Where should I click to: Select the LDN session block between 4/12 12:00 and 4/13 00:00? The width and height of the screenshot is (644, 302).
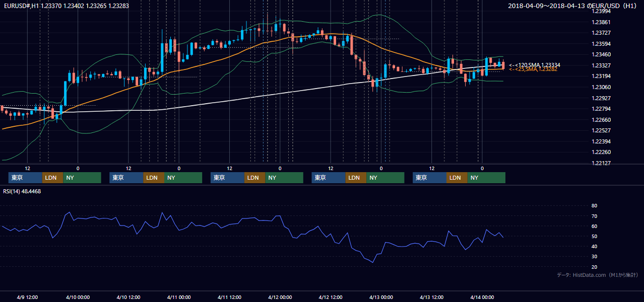pos(356,178)
